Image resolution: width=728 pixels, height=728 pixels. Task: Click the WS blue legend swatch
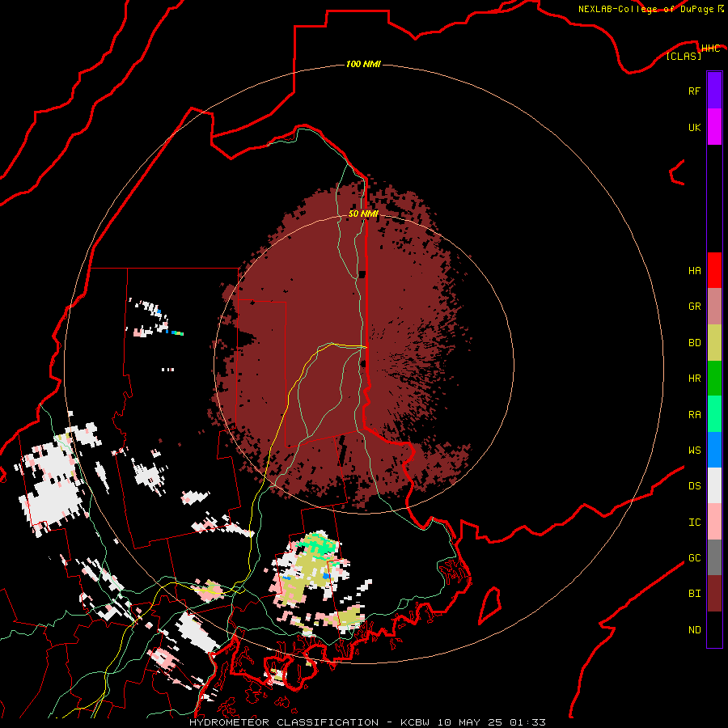[x=714, y=450]
